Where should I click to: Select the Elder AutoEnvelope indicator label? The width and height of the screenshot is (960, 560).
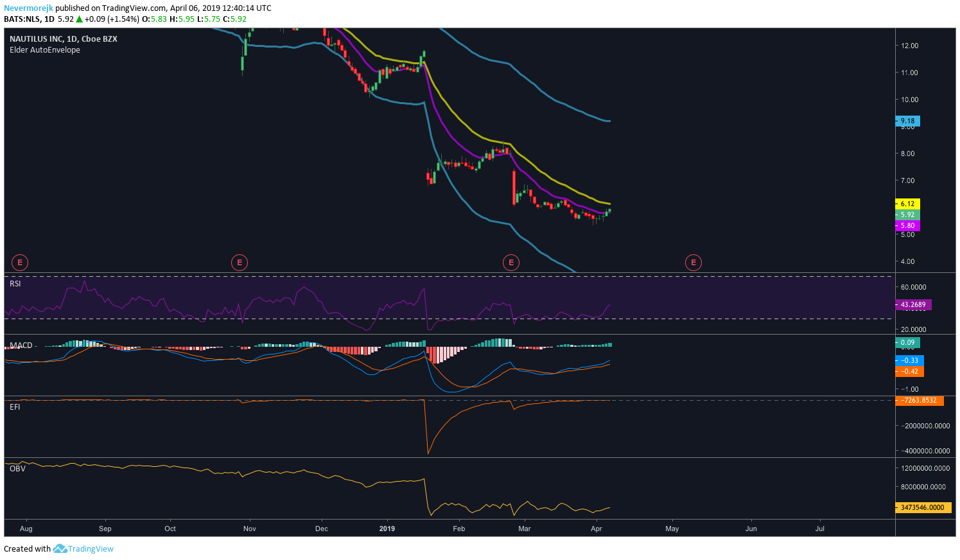click(x=45, y=50)
